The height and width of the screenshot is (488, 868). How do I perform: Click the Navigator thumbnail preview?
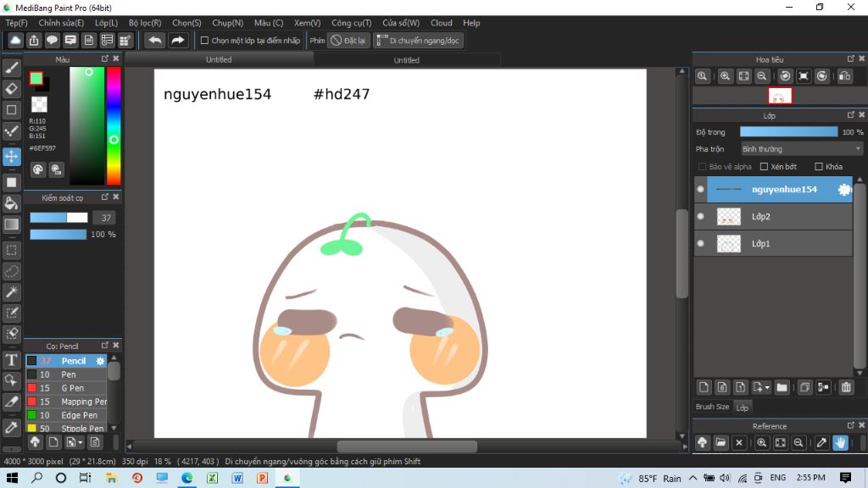780,97
